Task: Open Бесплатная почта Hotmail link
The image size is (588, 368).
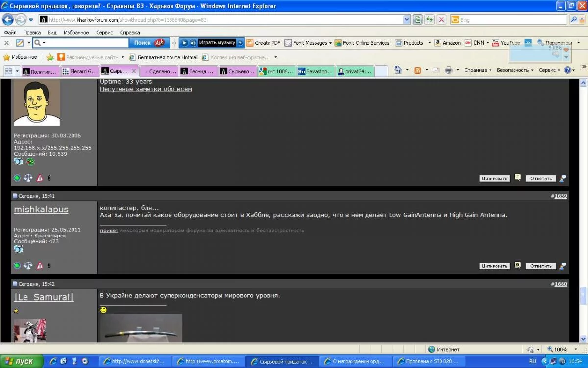Action: click(164, 57)
